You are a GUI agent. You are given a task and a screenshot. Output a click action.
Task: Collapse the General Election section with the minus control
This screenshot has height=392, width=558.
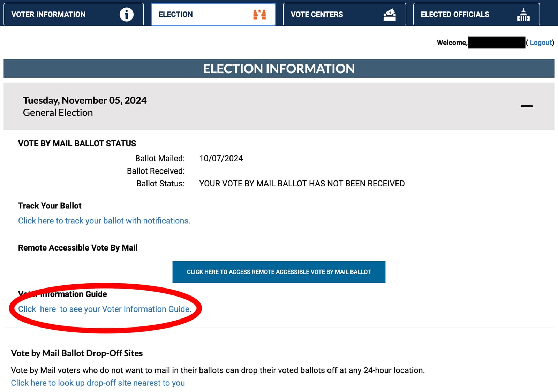click(528, 106)
